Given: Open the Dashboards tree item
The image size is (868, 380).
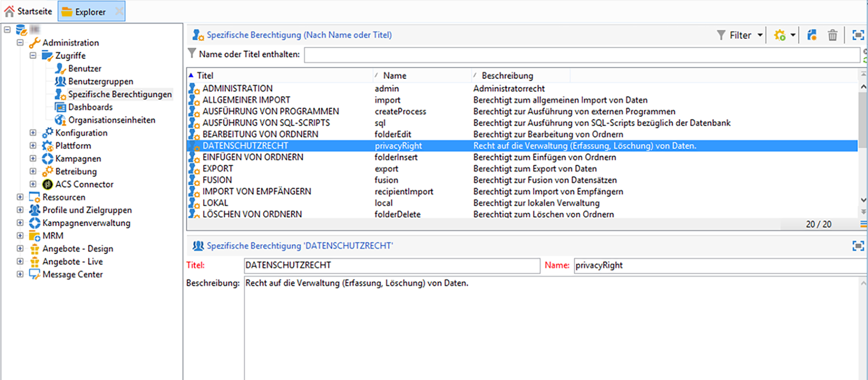Looking at the screenshot, I should click(90, 107).
